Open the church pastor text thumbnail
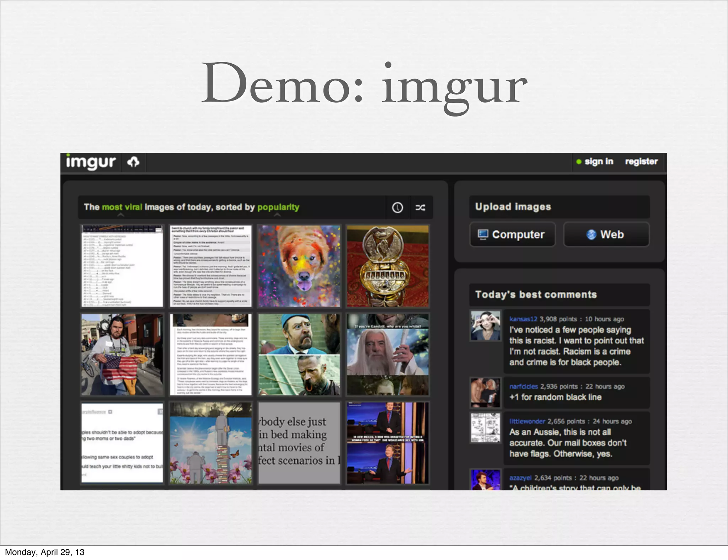Screen dimensions: 728x560 tap(210, 266)
